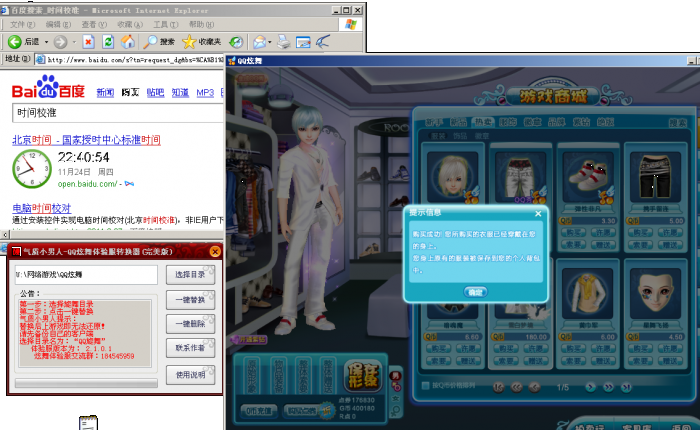This screenshot has height=430, width=700.
Task: Open the 文件(F) menu in IE
Action: pyautogui.click(x=22, y=25)
